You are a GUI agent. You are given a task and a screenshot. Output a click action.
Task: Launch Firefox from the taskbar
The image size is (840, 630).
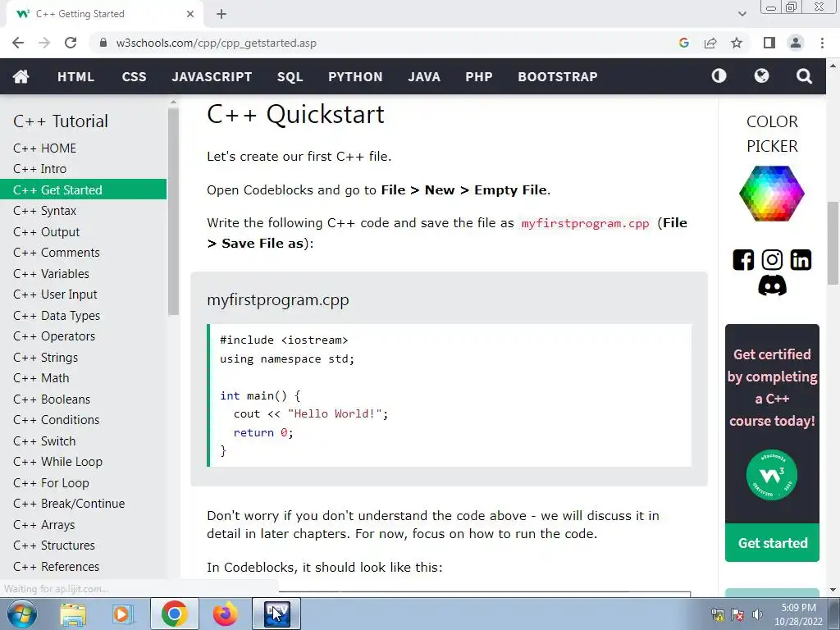click(x=226, y=614)
